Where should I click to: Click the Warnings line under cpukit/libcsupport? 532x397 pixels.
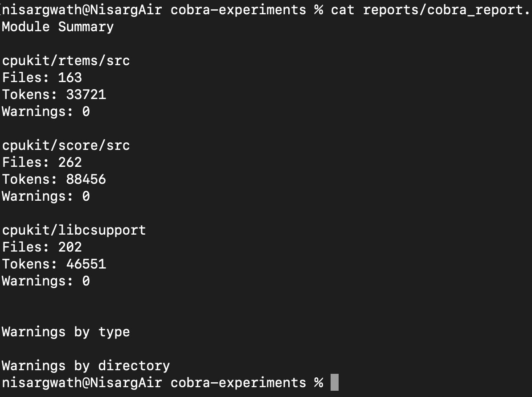point(46,281)
